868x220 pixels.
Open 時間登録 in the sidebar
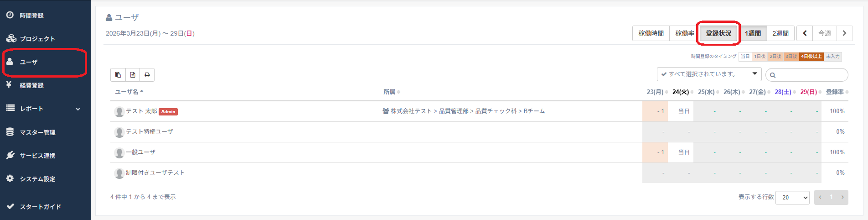(31, 16)
